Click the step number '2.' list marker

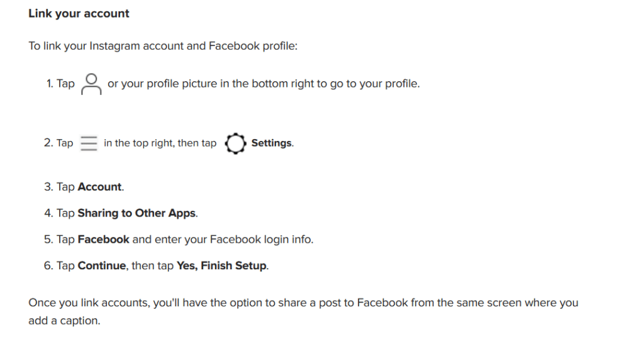[x=48, y=143]
